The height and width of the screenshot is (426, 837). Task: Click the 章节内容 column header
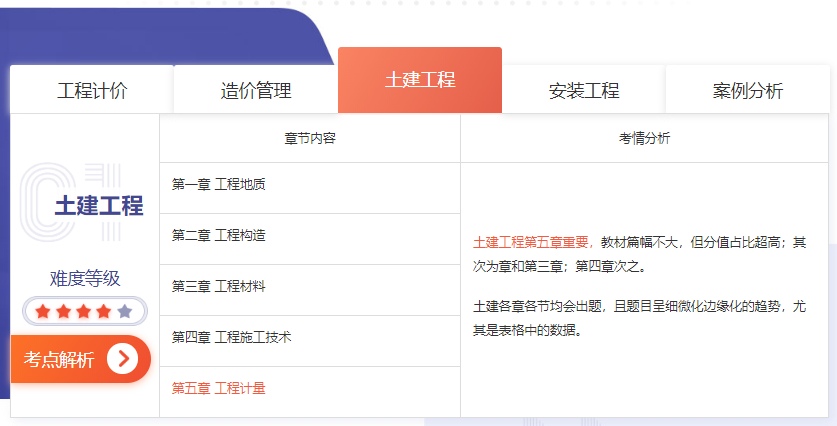(309, 139)
